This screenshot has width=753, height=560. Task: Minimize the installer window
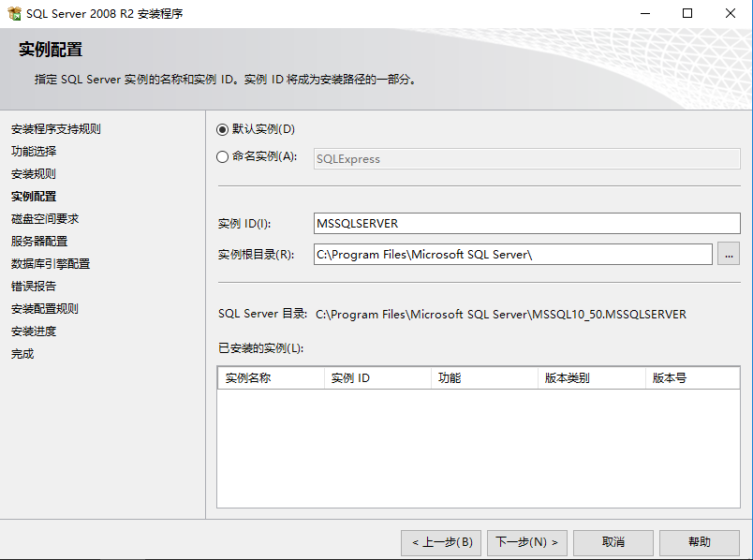pyautogui.click(x=645, y=13)
